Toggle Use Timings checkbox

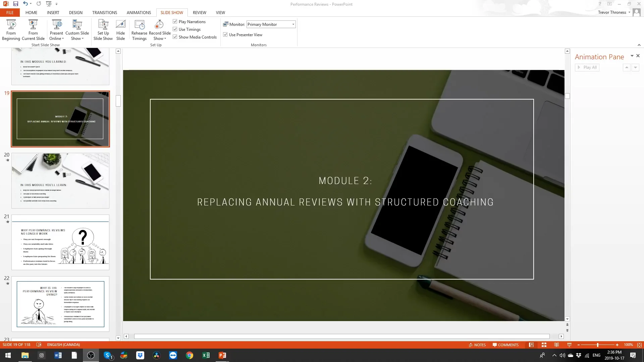pos(175,29)
